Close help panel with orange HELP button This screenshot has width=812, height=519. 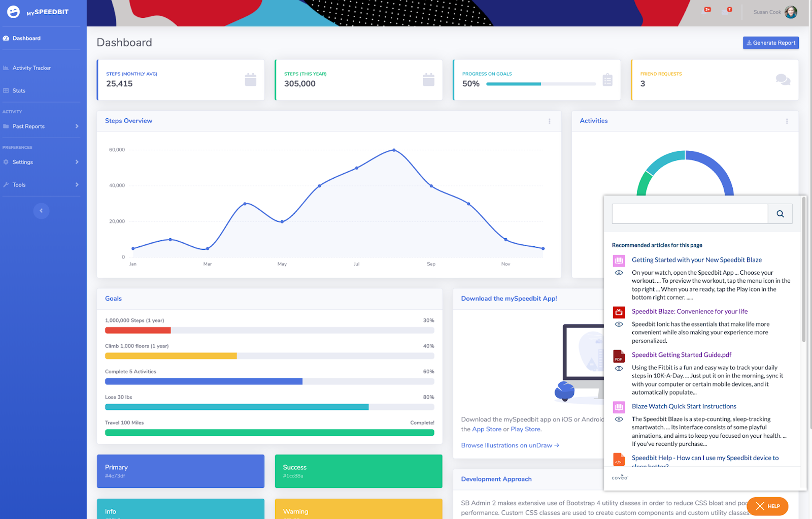point(767,506)
